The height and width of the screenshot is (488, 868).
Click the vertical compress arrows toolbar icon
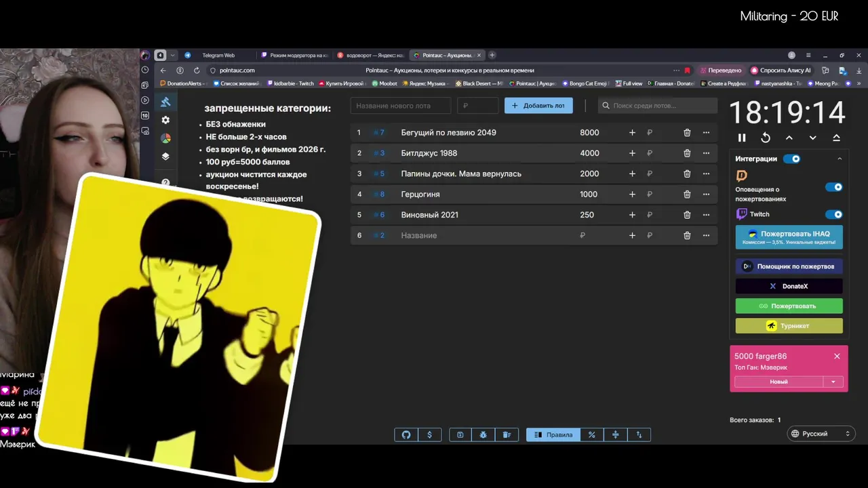click(x=616, y=434)
